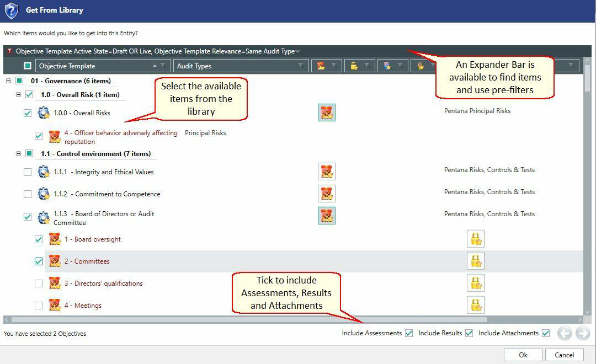Collapse the 1.1 - Control environment group

pos(18,153)
